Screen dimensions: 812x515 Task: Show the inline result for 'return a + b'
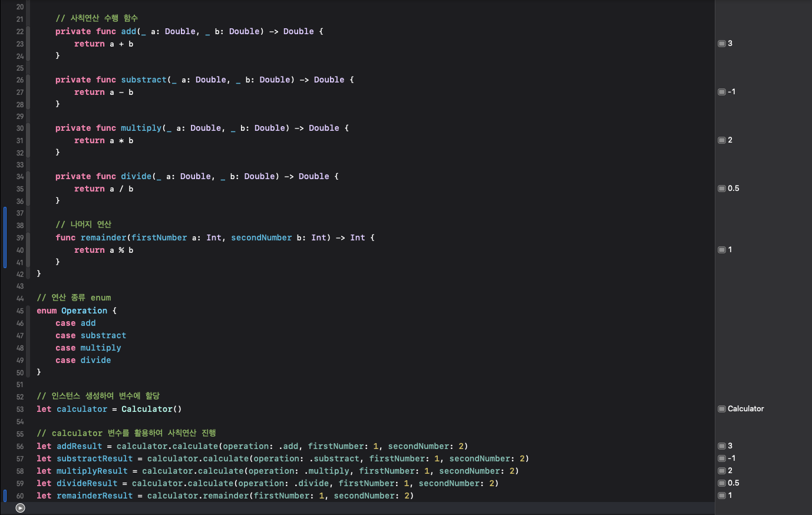[x=721, y=44]
